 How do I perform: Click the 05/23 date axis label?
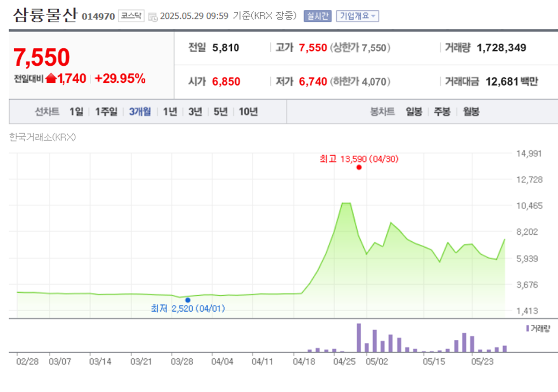coord(482,361)
